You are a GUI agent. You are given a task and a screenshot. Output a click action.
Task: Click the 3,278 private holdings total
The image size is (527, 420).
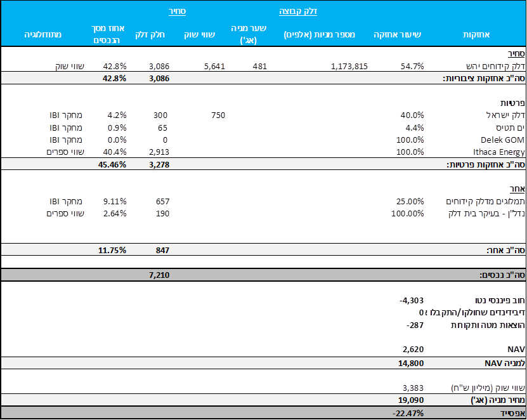[159, 165]
